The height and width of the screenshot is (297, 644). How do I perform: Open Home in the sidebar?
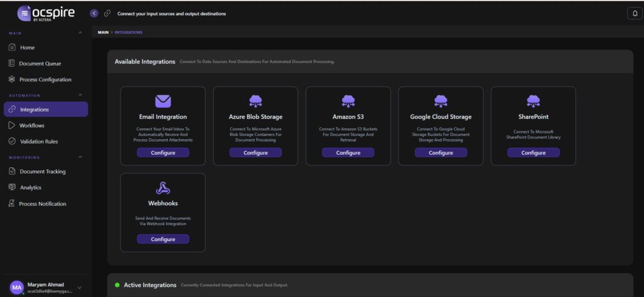46,47
